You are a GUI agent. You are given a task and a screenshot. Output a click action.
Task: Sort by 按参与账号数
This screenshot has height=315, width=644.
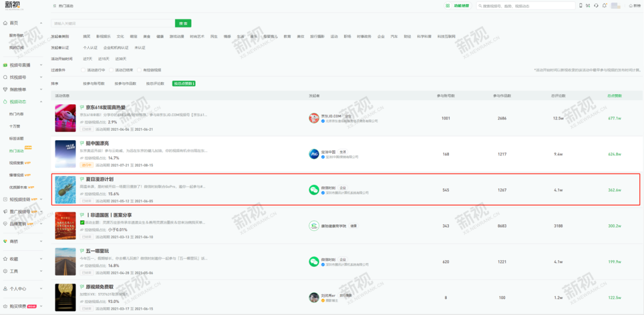94,84
